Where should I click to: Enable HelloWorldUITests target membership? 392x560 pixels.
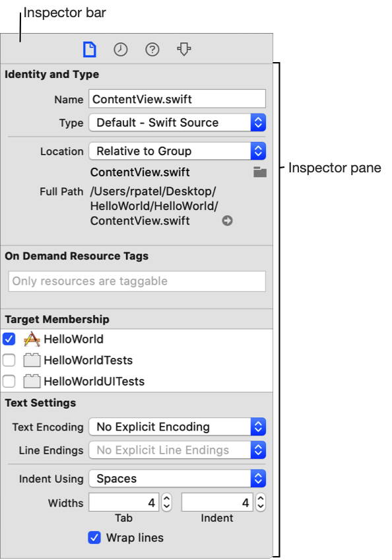pos(9,381)
